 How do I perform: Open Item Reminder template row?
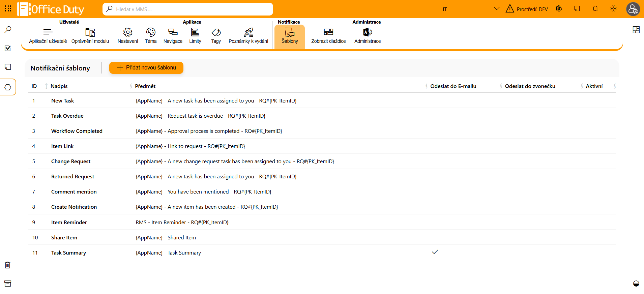coord(322,222)
